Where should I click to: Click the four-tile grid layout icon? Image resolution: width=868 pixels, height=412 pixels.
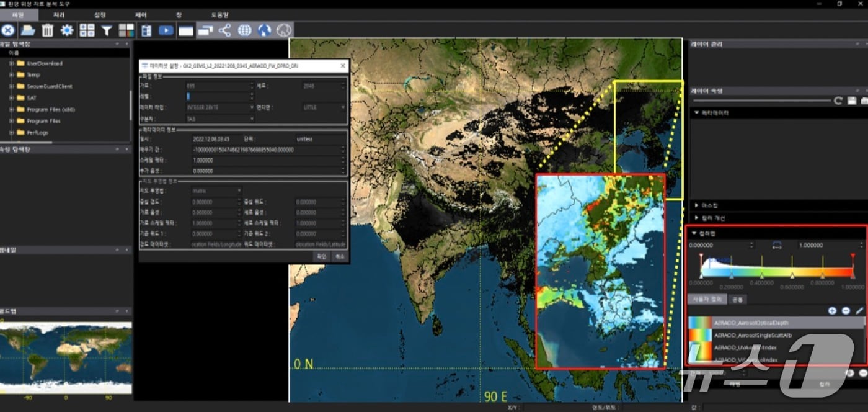coord(87,30)
